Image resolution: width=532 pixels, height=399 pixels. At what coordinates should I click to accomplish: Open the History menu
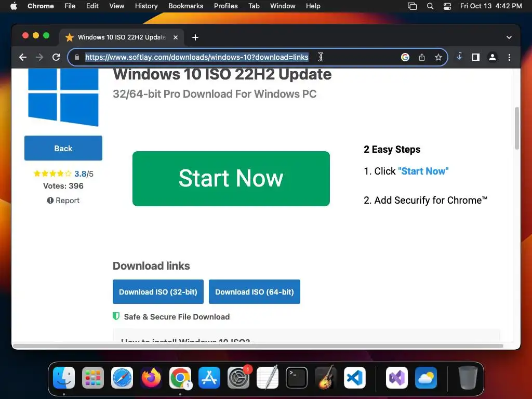(146, 6)
